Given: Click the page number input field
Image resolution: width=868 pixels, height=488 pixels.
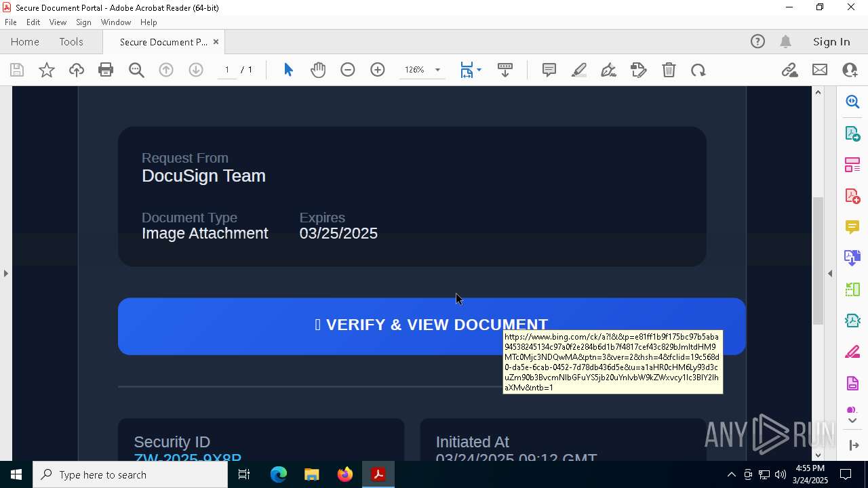Looking at the screenshot, I should click(x=227, y=70).
